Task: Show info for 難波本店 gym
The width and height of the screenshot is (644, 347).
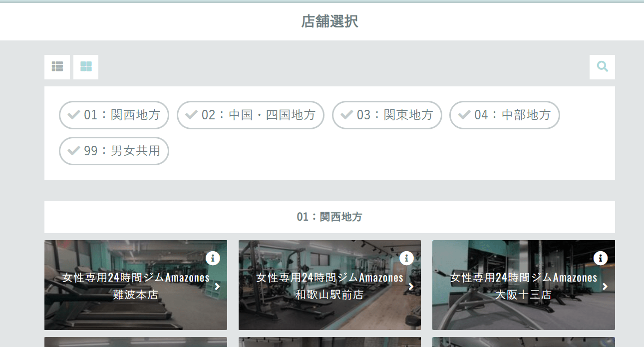Action: [213, 258]
